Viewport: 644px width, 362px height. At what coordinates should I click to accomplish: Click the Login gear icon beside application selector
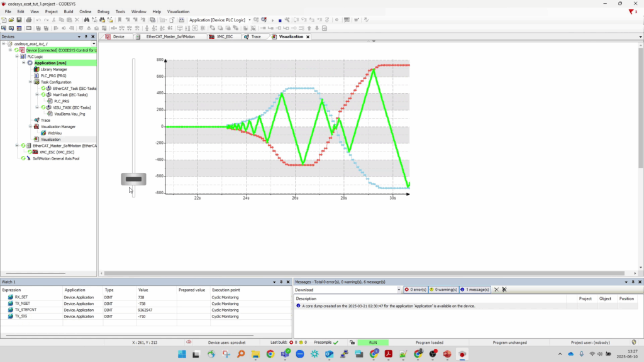(257, 19)
